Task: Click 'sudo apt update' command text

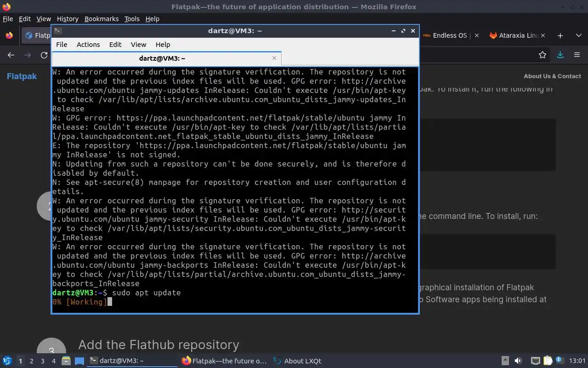Action: pyautogui.click(x=147, y=293)
